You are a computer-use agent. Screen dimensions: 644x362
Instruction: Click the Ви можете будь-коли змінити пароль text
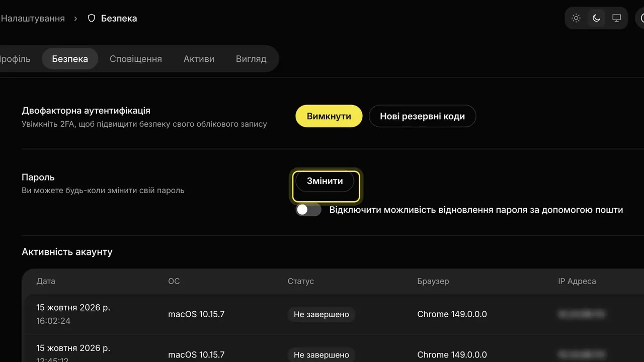coord(103,191)
